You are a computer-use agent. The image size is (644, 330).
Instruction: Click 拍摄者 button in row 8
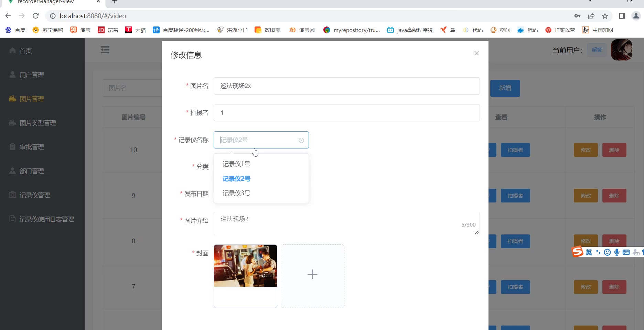[515, 241]
